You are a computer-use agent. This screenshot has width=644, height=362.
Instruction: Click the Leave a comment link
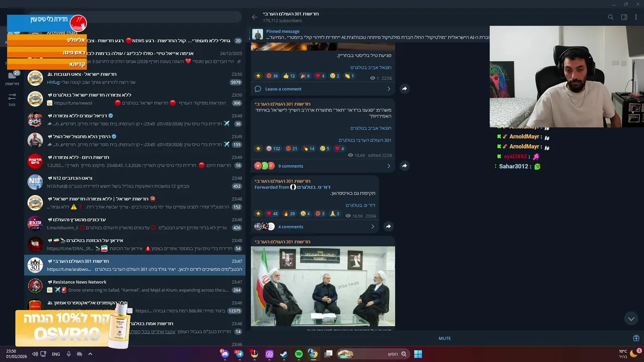[283, 89]
